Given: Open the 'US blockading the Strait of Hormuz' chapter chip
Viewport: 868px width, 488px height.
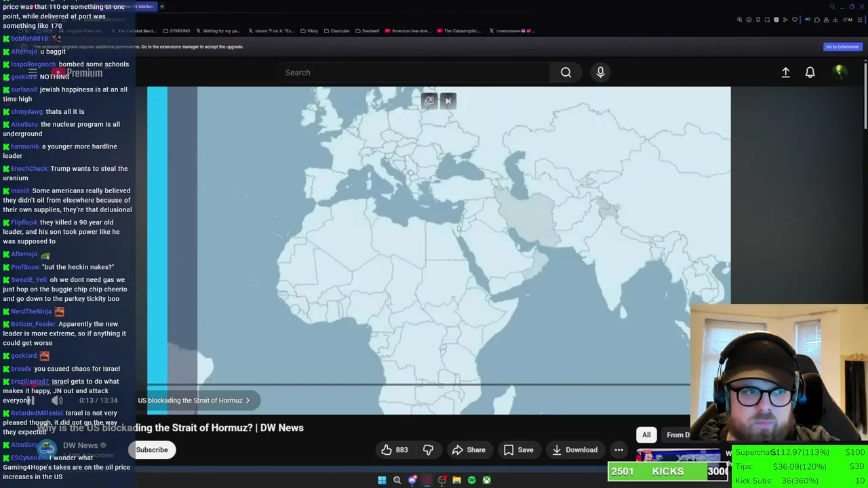Looking at the screenshot, I should (194, 401).
